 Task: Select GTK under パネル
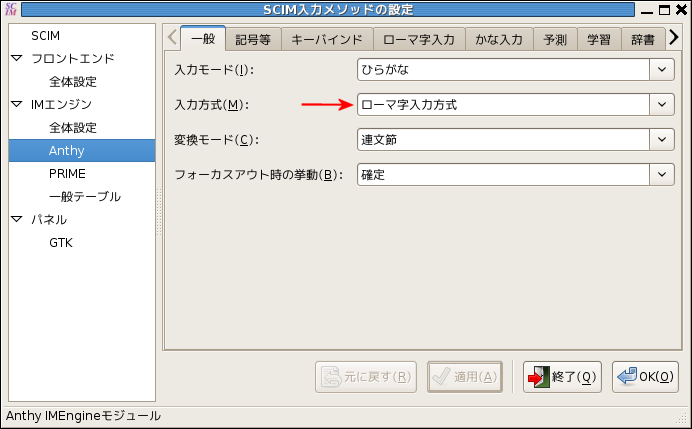(61, 242)
